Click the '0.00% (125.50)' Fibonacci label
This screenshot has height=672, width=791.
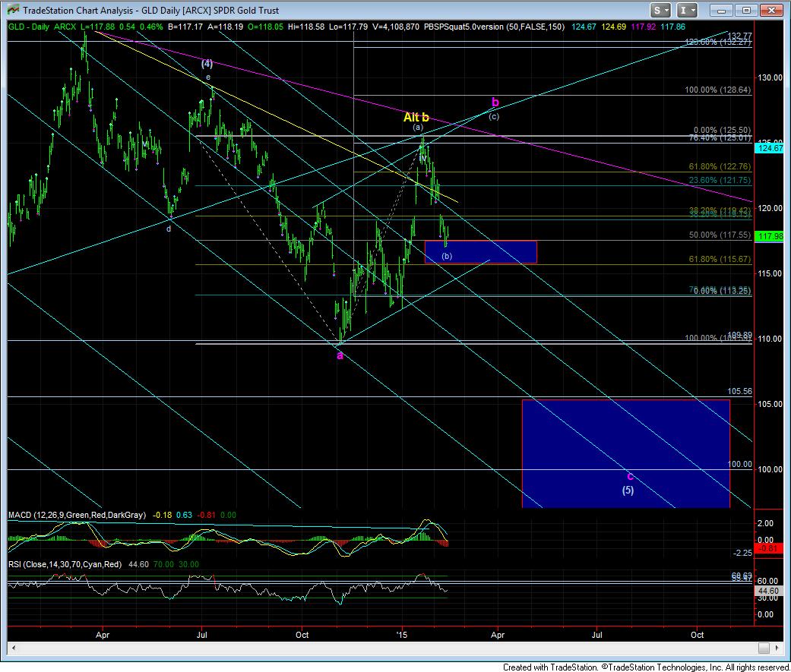(723, 130)
